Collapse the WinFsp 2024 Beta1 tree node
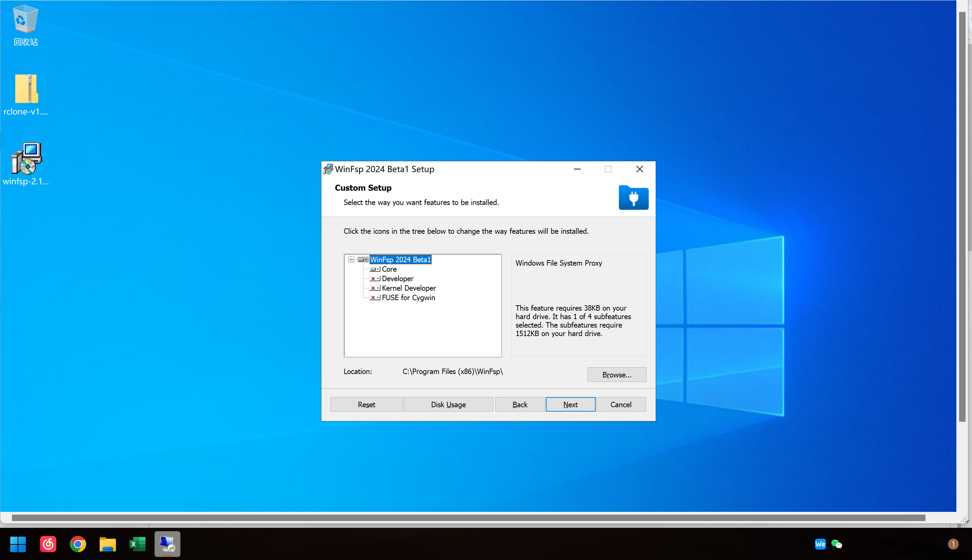This screenshot has height=560, width=972. coord(351,260)
